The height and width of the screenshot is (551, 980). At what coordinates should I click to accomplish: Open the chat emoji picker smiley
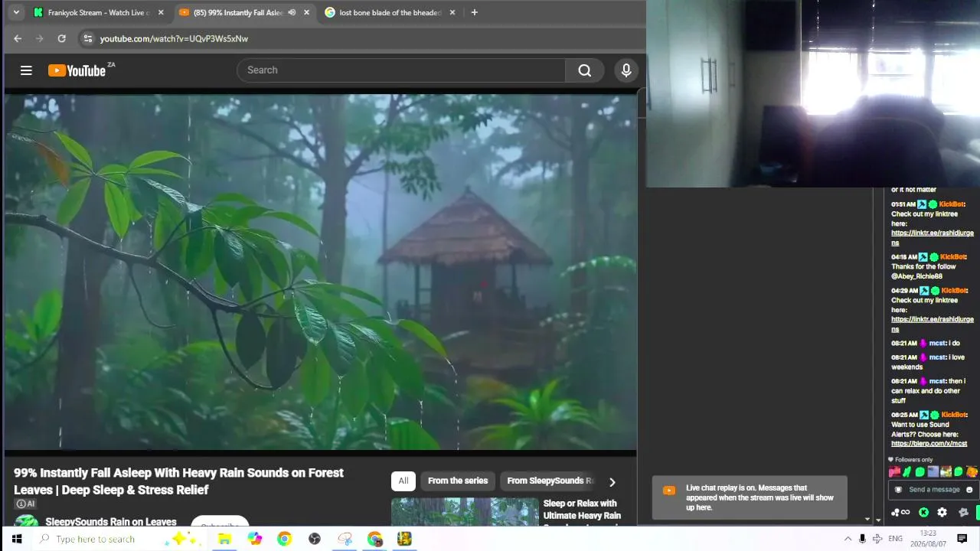pos(969,490)
